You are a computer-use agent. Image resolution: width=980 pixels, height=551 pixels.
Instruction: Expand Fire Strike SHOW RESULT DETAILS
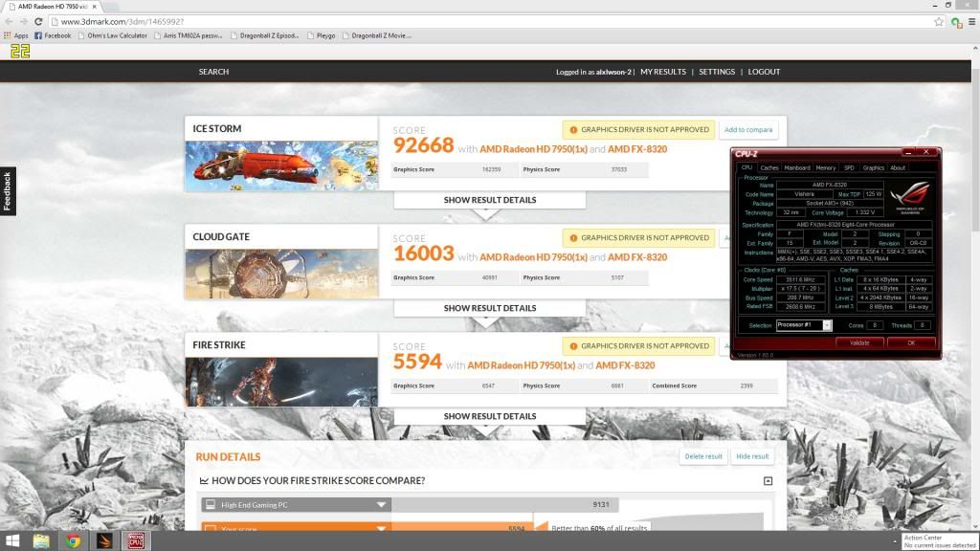[490, 416]
